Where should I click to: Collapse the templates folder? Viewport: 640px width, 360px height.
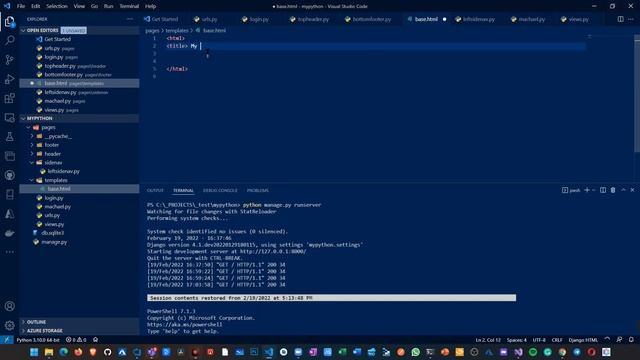point(32,180)
